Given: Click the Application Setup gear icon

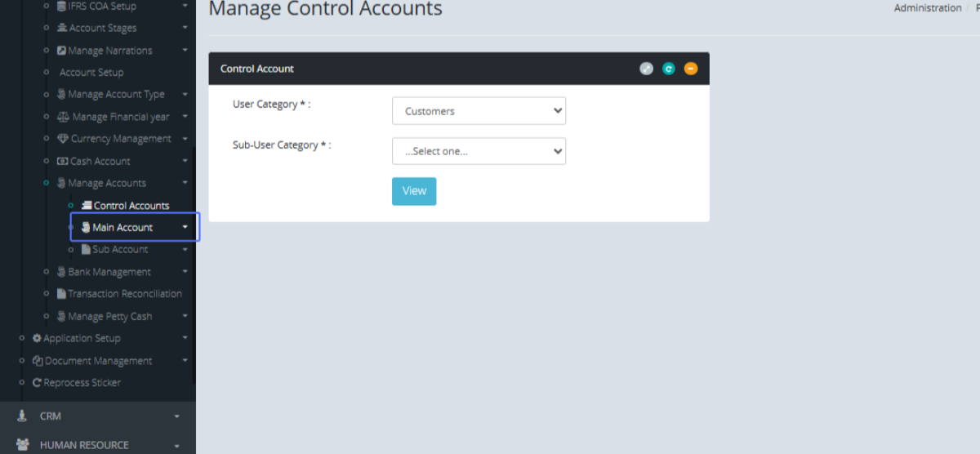Looking at the screenshot, I should tap(37, 338).
